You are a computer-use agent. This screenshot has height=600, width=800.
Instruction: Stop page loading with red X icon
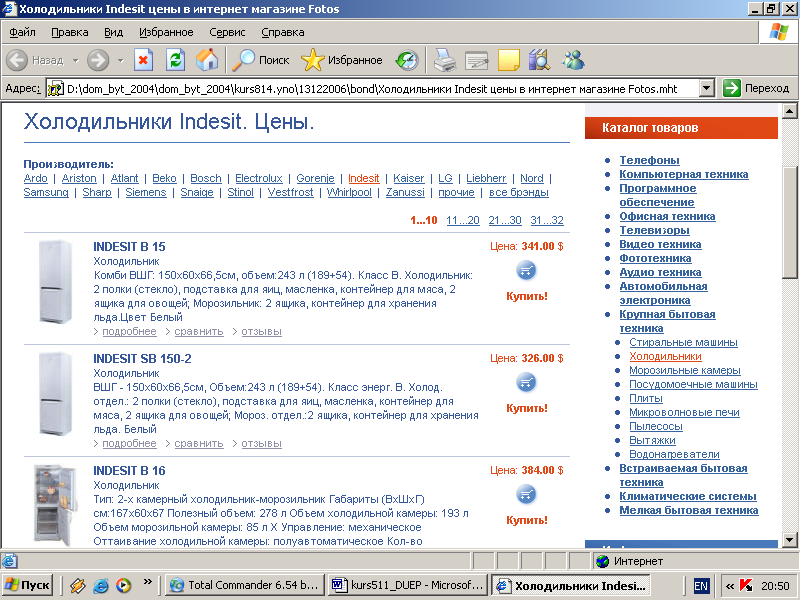pyautogui.click(x=143, y=60)
